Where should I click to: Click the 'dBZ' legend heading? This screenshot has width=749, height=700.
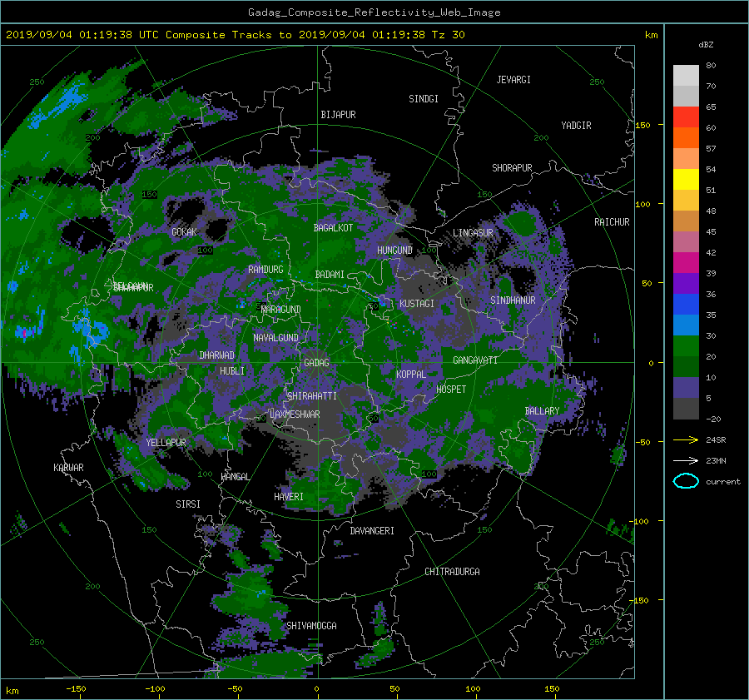point(706,44)
